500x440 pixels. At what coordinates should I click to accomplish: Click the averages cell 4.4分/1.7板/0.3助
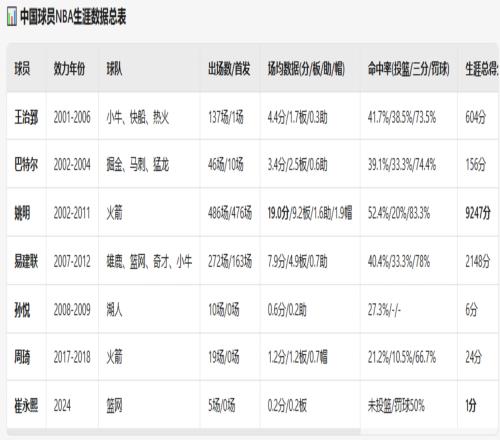(298, 117)
